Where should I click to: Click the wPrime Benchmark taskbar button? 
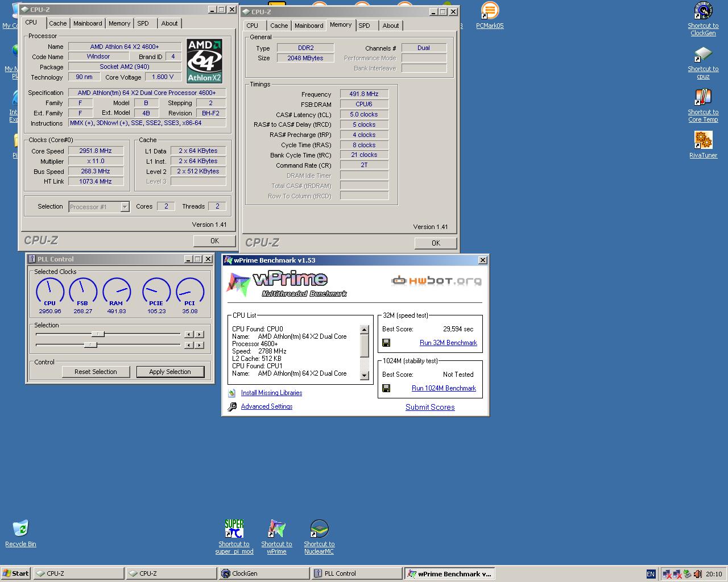[x=449, y=573]
